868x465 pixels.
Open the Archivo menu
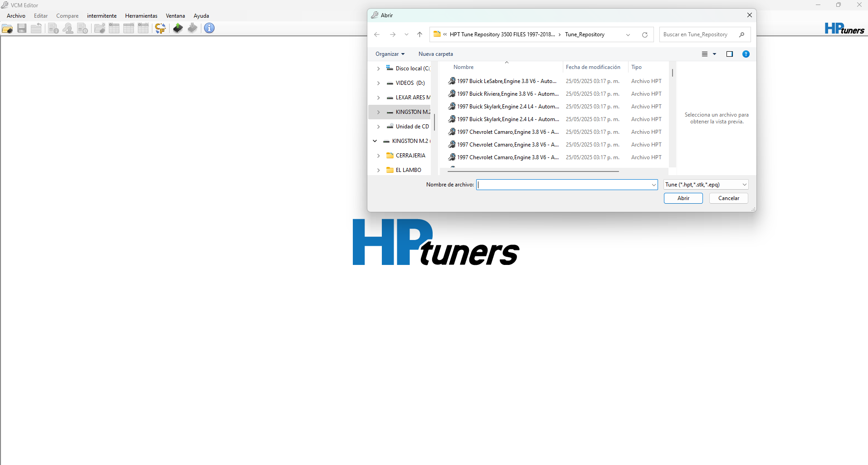[x=16, y=16]
